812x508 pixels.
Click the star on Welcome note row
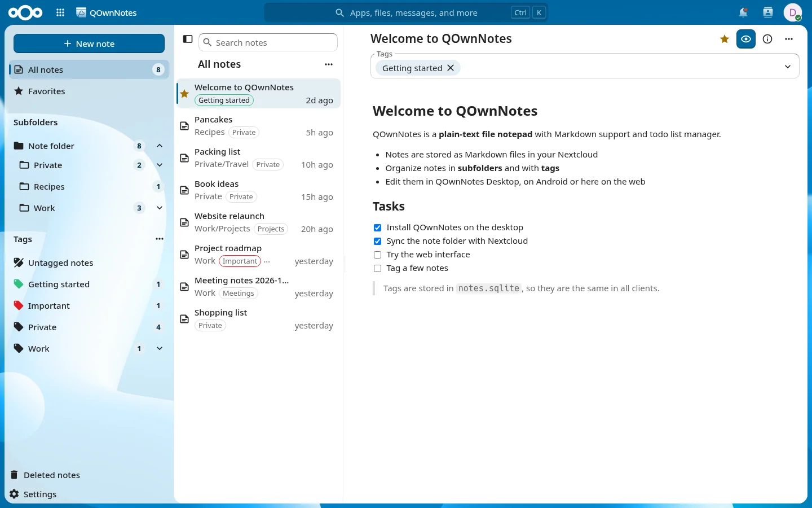pyautogui.click(x=184, y=94)
